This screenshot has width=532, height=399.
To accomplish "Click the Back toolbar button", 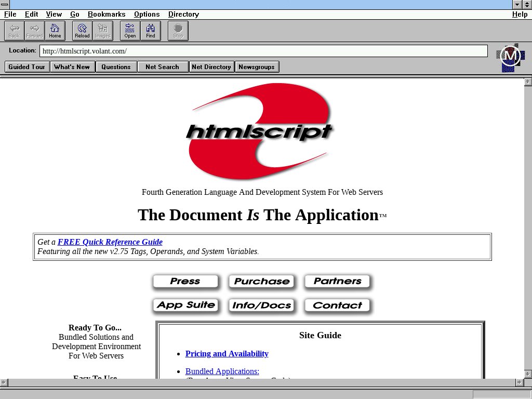I will pyautogui.click(x=14, y=31).
